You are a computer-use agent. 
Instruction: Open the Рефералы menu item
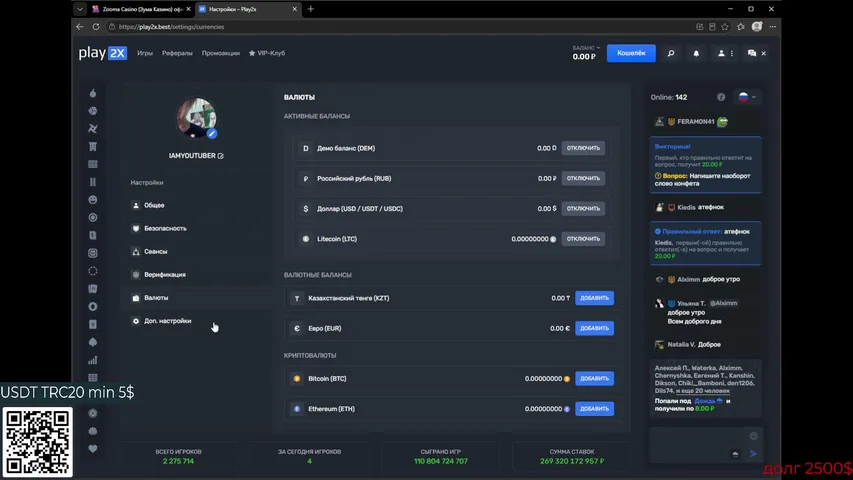click(x=177, y=53)
